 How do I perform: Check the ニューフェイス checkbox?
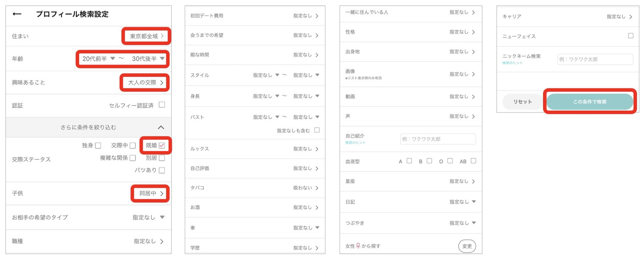click(631, 36)
